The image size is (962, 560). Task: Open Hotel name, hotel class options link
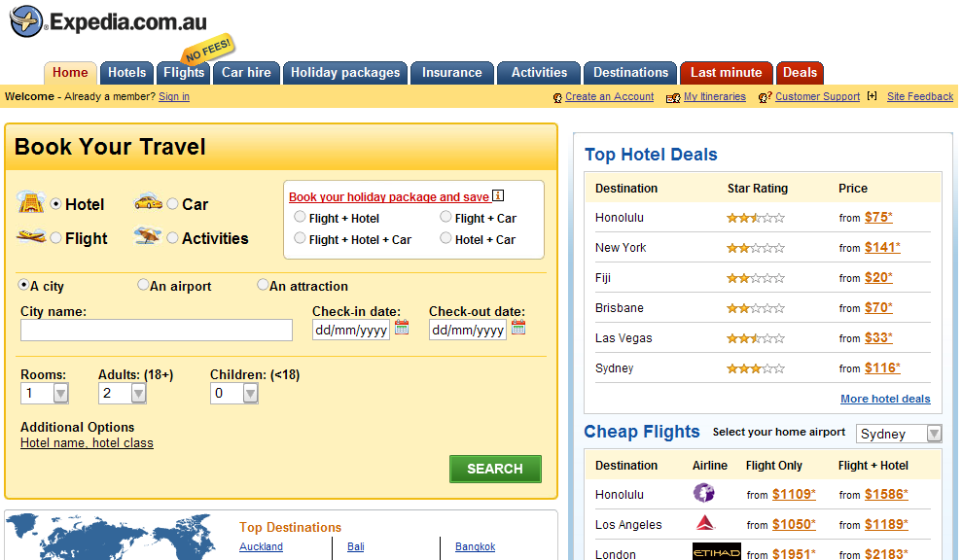point(87,443)
